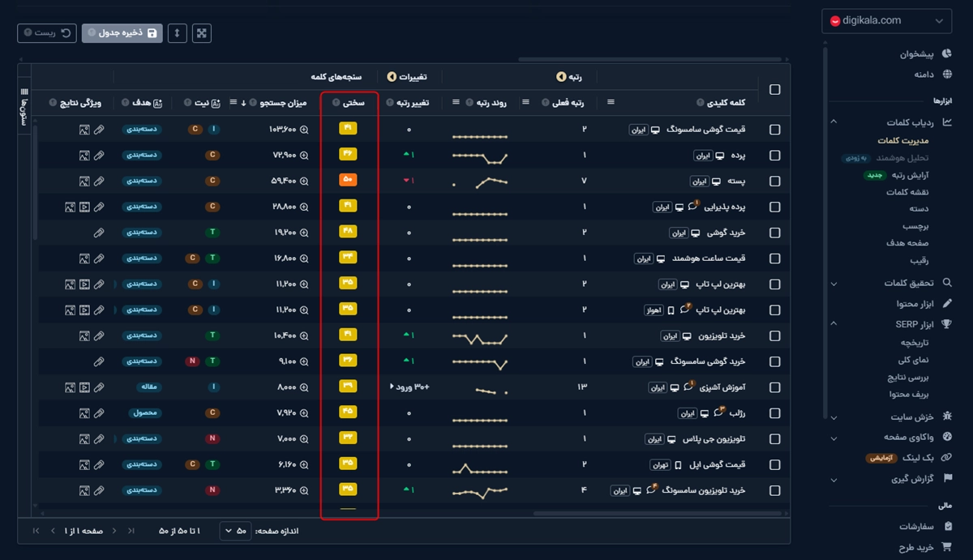Image resolution: width=973 pixels, height=560 pixels.
Task: Open برچسب in the sidebar
Action: (x=916, y=227)
